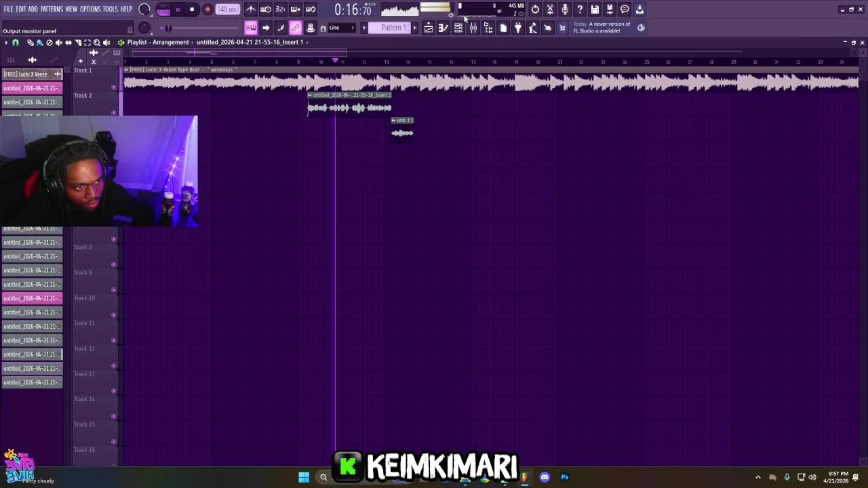Toggle step editing mode
The width and height of the screenshot is (868, 488).
(281, 28)
